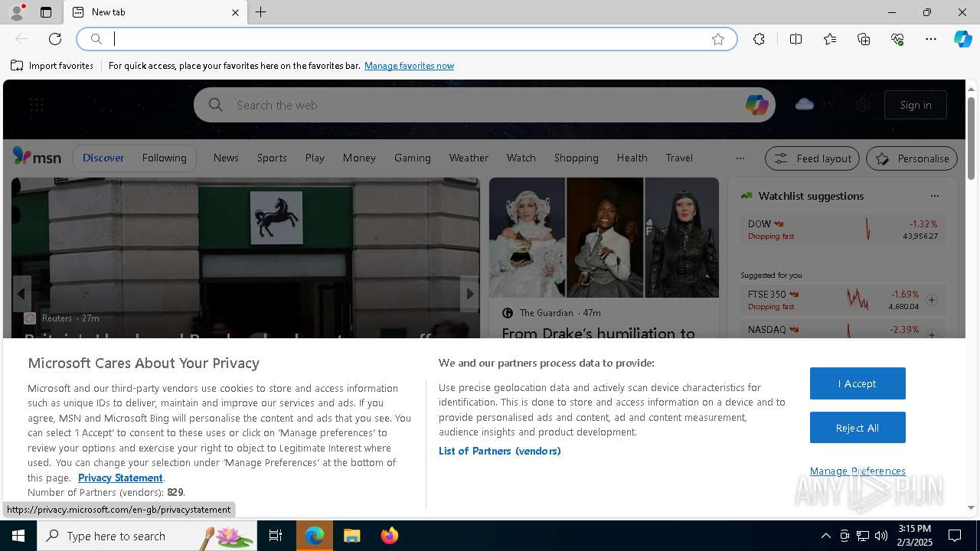Screen dimensions: 980x551
Task: Add FTSE 350 to watchlist
Action: coord(932,300)
